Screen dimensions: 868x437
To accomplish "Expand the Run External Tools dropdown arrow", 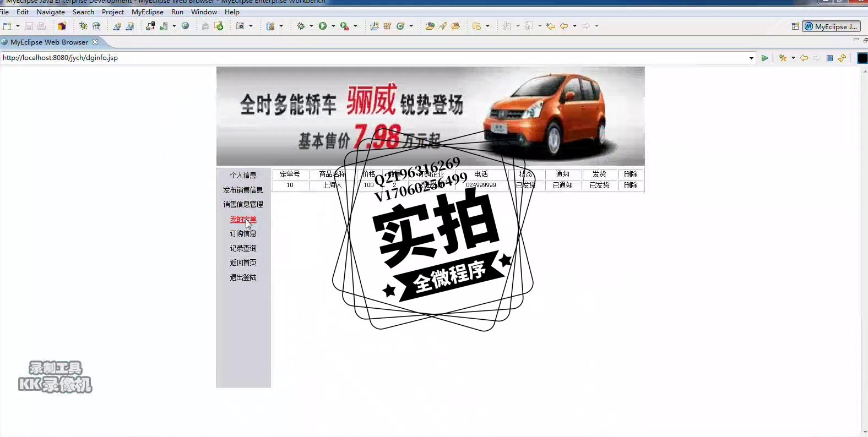I will click(355, 26).
